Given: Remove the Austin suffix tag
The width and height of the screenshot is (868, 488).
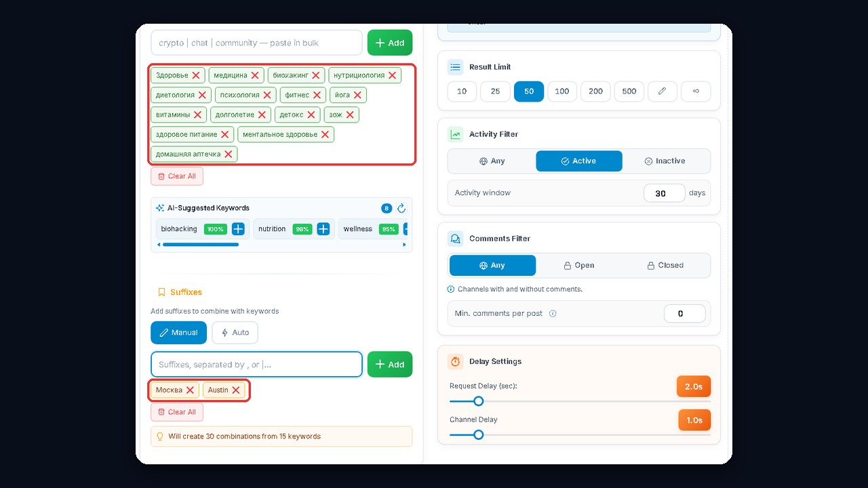Looking at the screenshot, I should 236,390.
